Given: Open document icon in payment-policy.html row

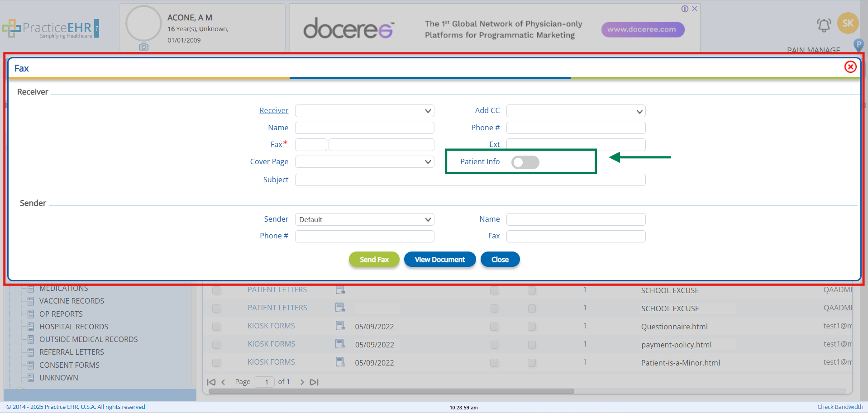Looking at the screenshot, I should [x=340, y=344].
